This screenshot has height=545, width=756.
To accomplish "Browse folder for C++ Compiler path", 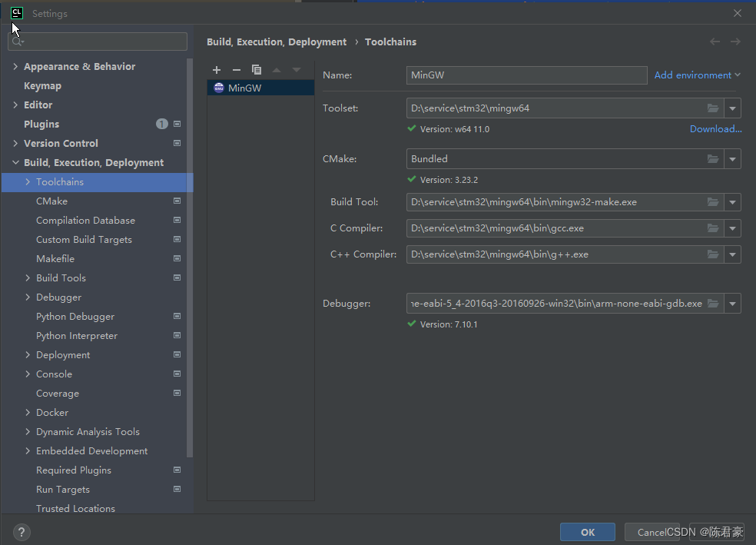I will click(x=713, y=254).
